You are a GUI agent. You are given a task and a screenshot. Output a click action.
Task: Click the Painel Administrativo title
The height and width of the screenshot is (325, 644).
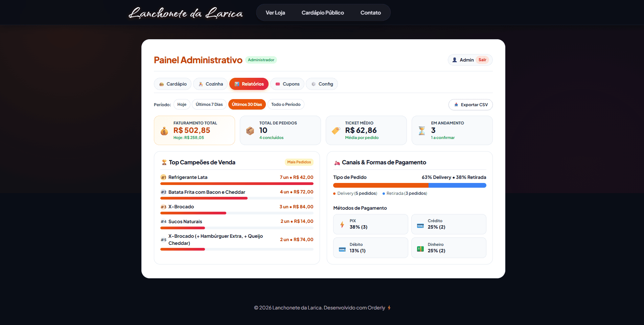click(198, 60)
